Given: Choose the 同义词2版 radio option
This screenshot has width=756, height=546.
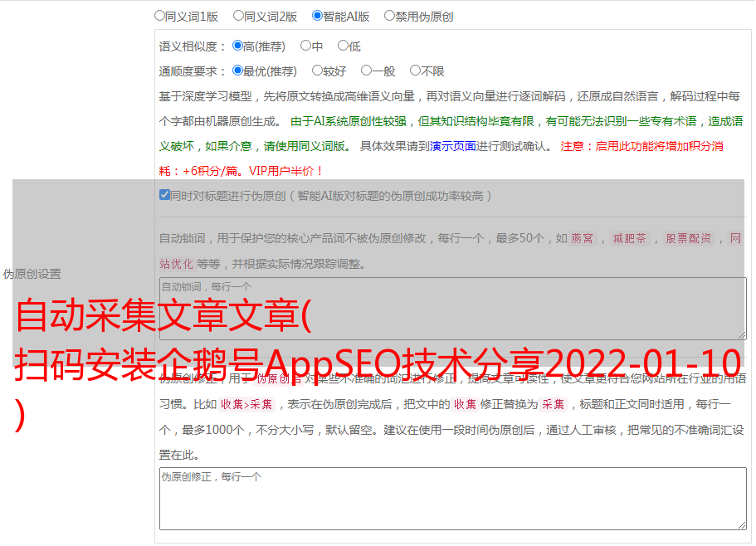Looking at the screenshot, I should [x=238, y=16].
